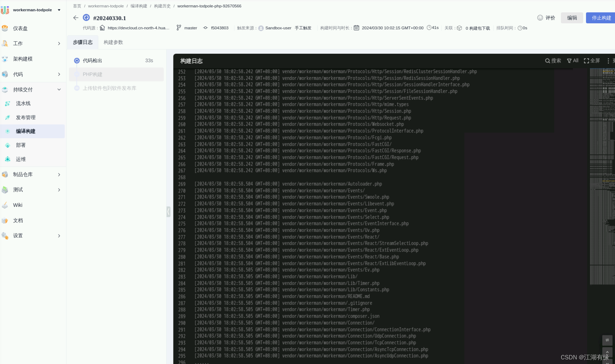Click the log minimap overview
Viewport: 615px width, 364px height.
(602, 177)
